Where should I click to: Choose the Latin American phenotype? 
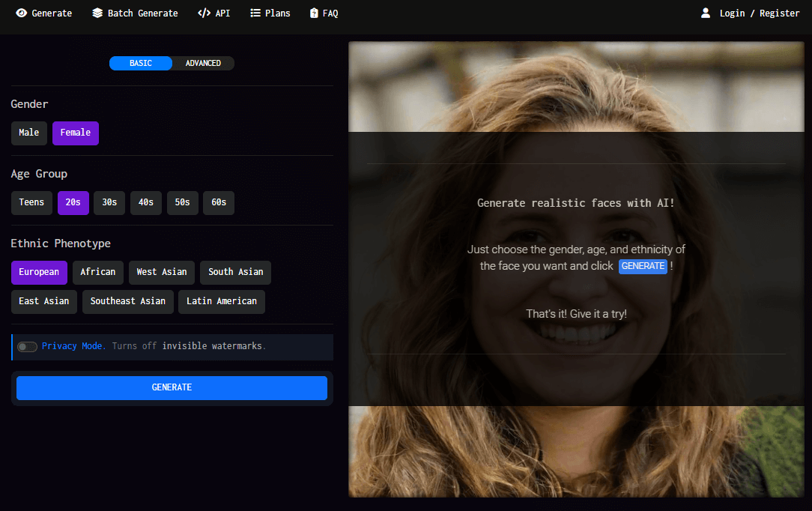(221, 301)
